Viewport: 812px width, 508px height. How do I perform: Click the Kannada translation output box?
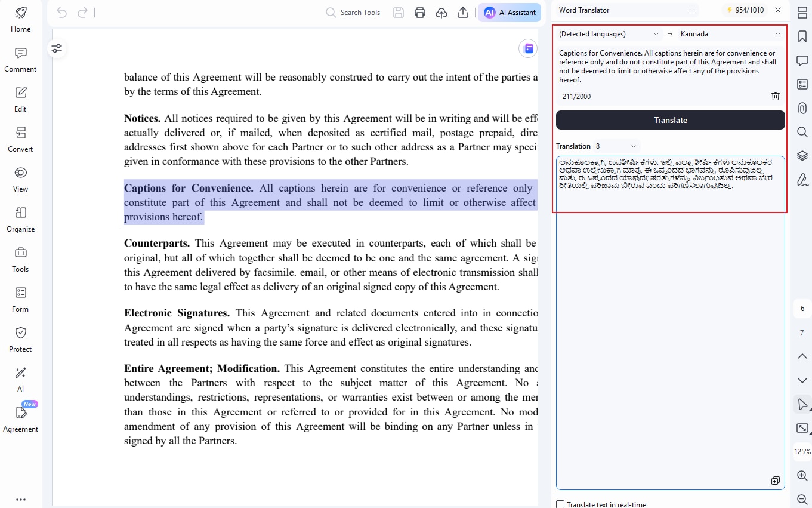(671, 322)
